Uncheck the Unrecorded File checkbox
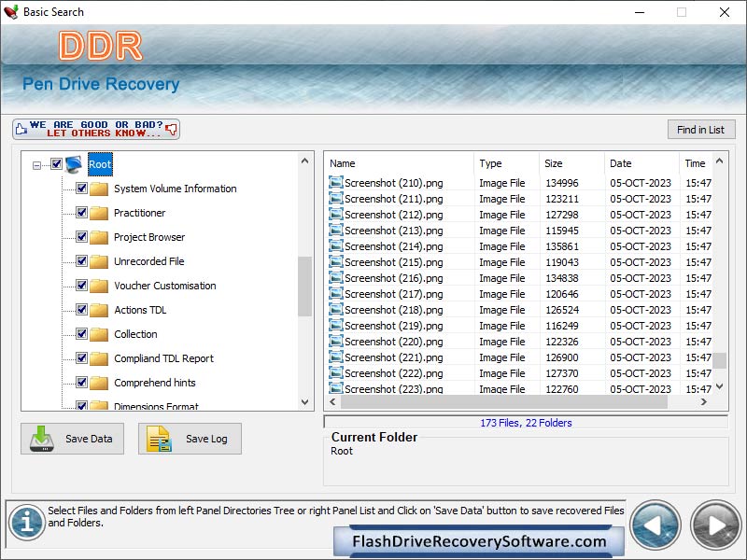This screenshot has width=747, height=560. click(x=81, y=261)
